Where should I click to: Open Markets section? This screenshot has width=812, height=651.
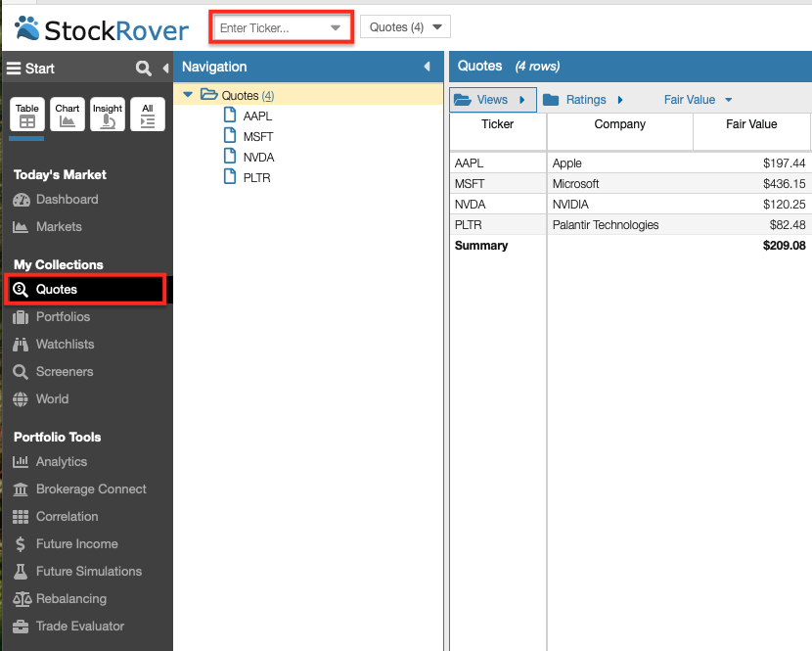pos(59,227)
